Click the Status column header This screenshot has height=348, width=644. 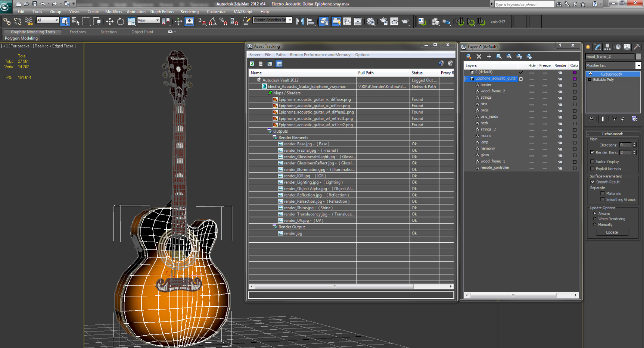[x=424, y=73]
